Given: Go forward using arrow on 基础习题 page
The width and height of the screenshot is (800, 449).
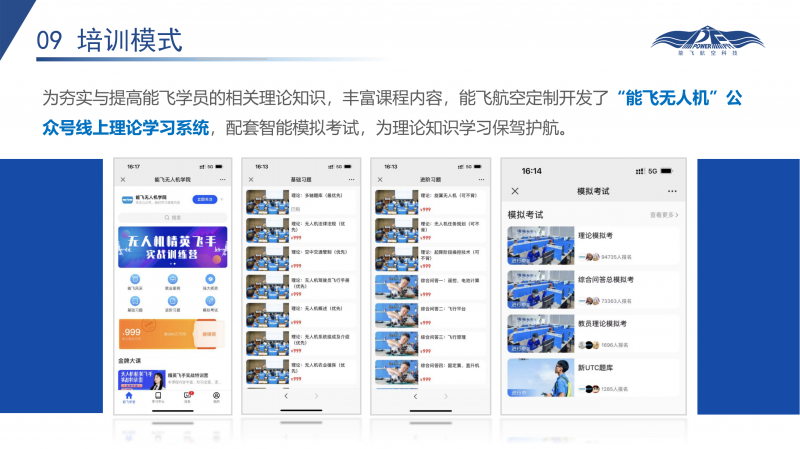Looking at the screenshot, I should (316, 396).
